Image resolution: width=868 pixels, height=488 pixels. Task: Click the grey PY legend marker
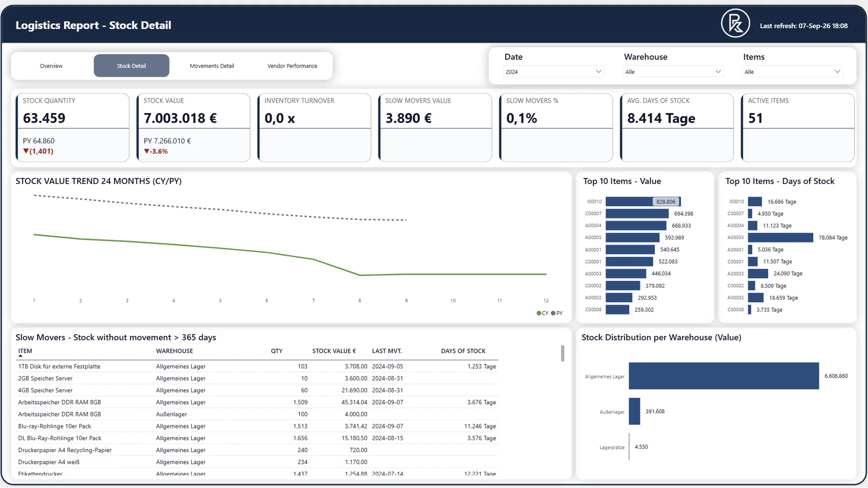pos(553,313)
